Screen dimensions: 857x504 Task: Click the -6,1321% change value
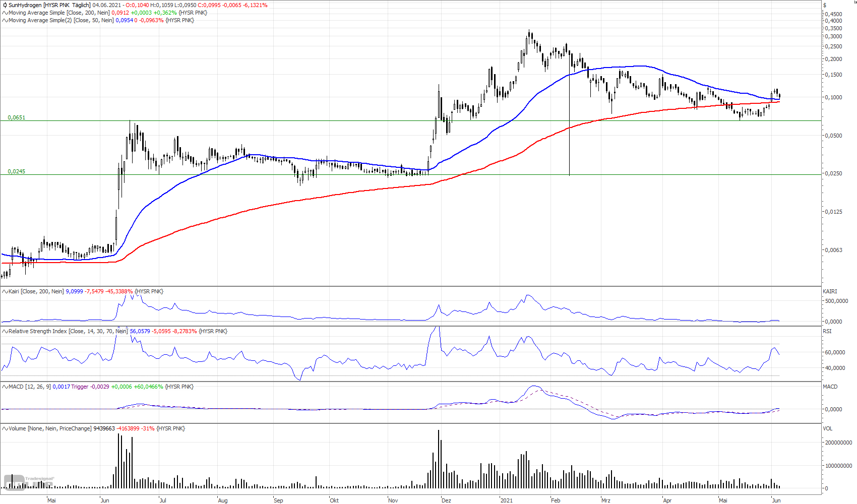click(x=255, y=5)
